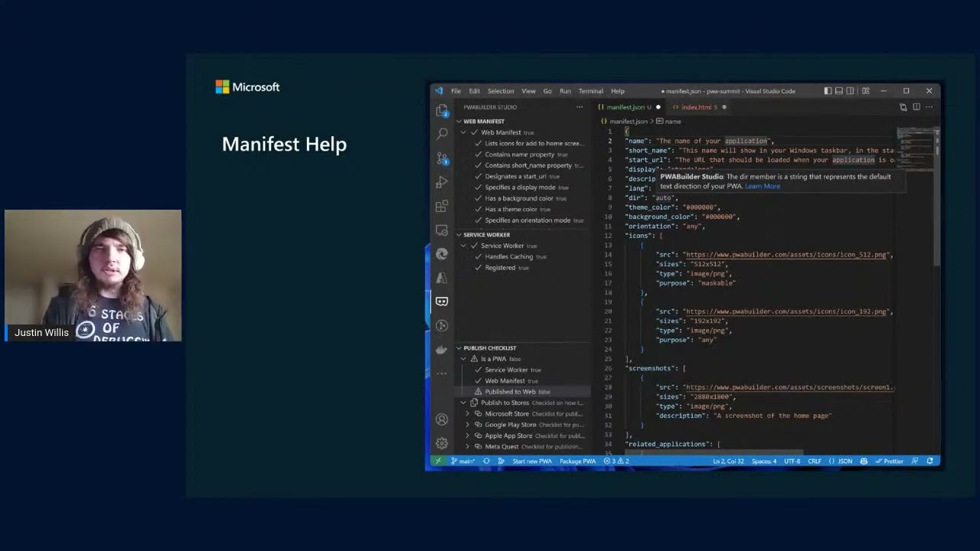This screenshot has height=551, width=980.
Task: Open the Azure icon in activity bar
Action: coord(442,278)
